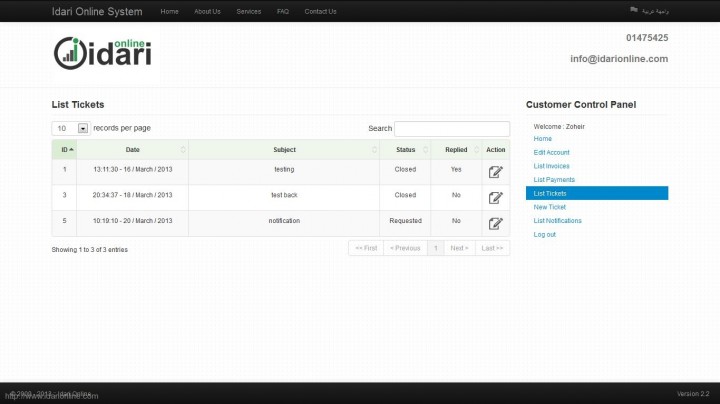Open List Invoices from the control panel
The height and width of the screenshot is (404, 720).
point(552,166)
